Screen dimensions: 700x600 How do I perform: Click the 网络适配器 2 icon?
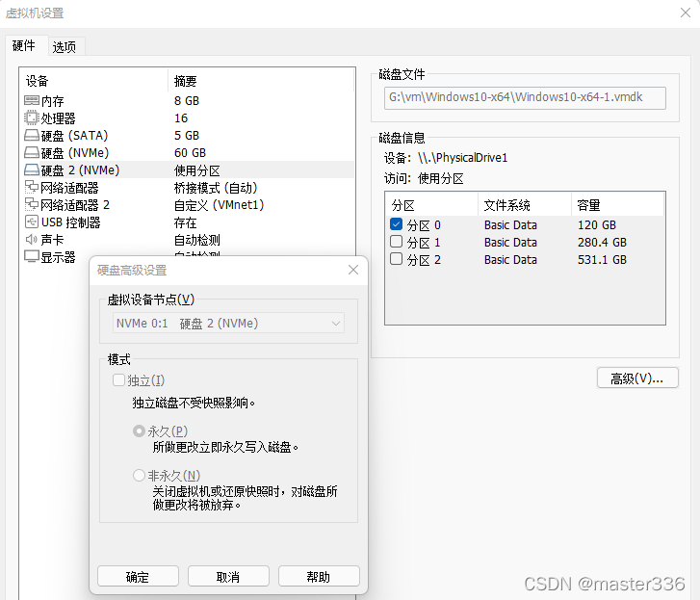coord(31,204)
